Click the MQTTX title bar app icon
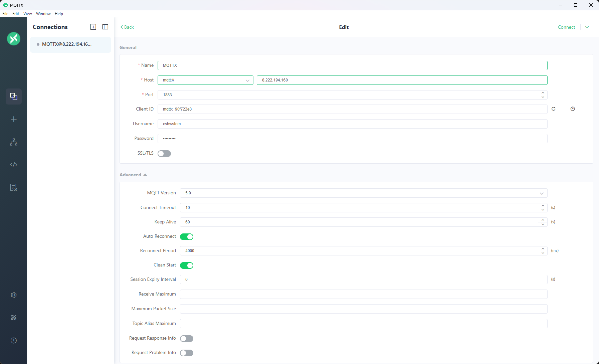 pyautogui.click(x=5, y=5)
